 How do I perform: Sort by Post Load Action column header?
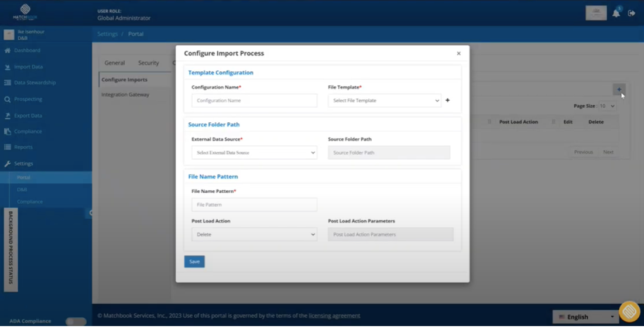pos(518,122)
